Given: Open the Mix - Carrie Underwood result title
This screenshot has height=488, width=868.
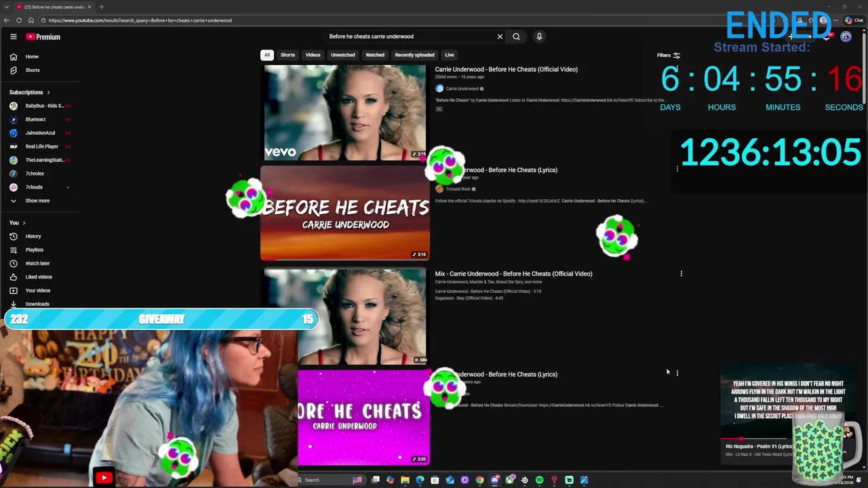Looking at the screenshot, I should [x=513, y=274].
